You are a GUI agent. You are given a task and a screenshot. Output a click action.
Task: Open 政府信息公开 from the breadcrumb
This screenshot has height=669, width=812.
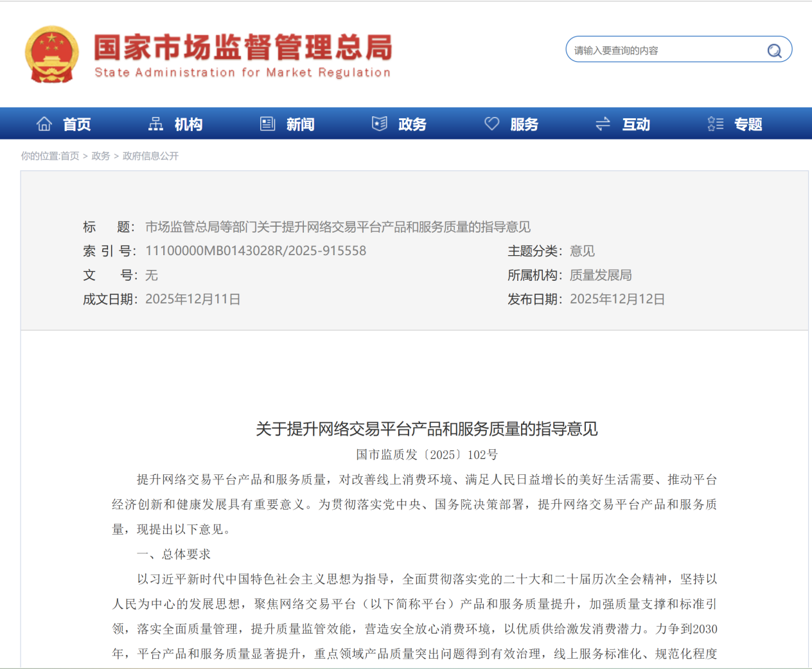150,156
